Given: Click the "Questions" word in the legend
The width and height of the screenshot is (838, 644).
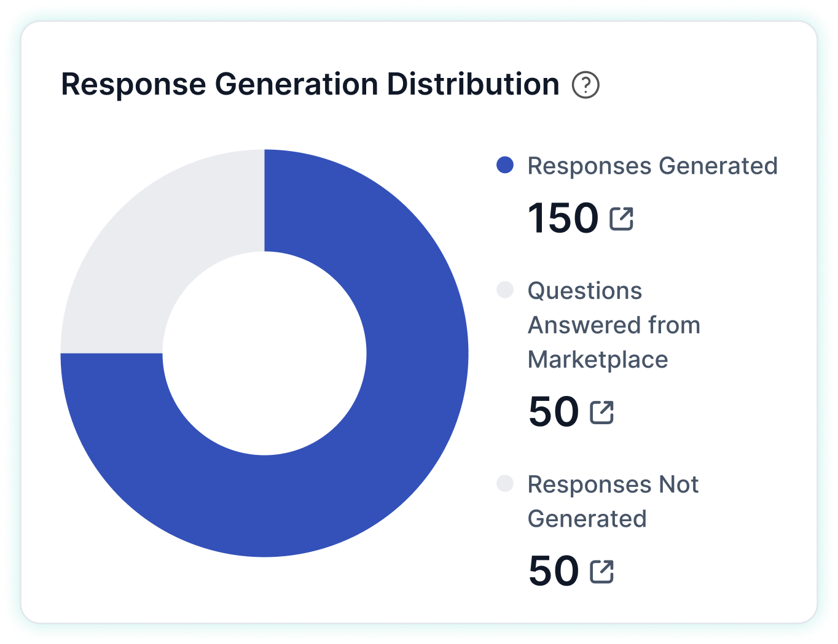Looking at the screenshot, I should [584, 290].
